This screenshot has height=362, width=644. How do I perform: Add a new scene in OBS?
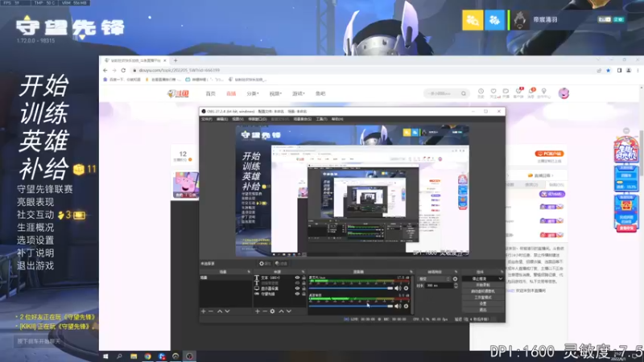204,311
